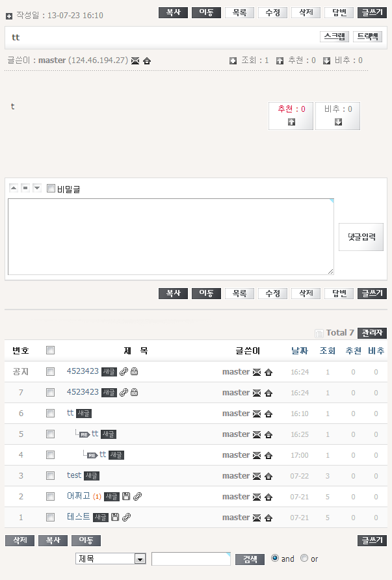Click the 답변 button below the comment box
The height and width of the screenshot is (580, 392).
(x=339, y=293)
